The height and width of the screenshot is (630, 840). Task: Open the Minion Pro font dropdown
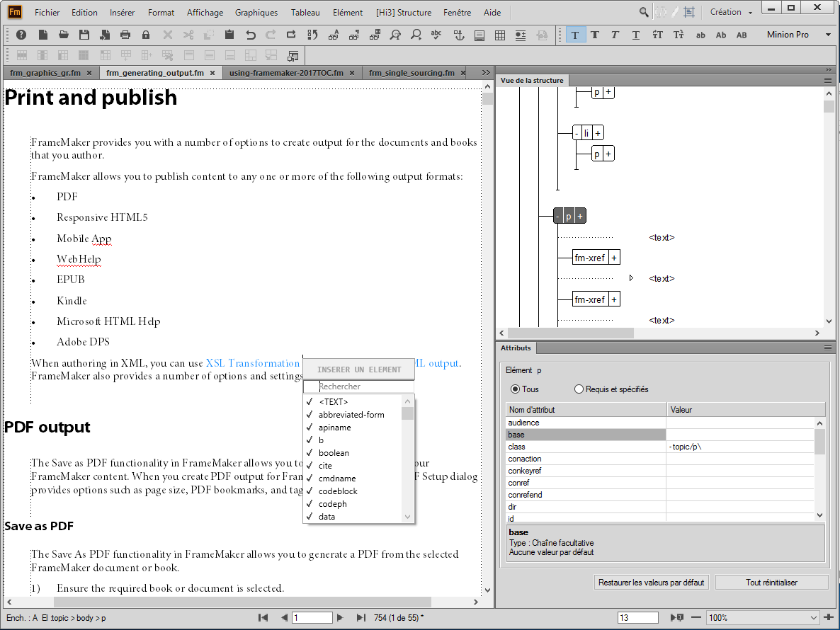(827, 33)
